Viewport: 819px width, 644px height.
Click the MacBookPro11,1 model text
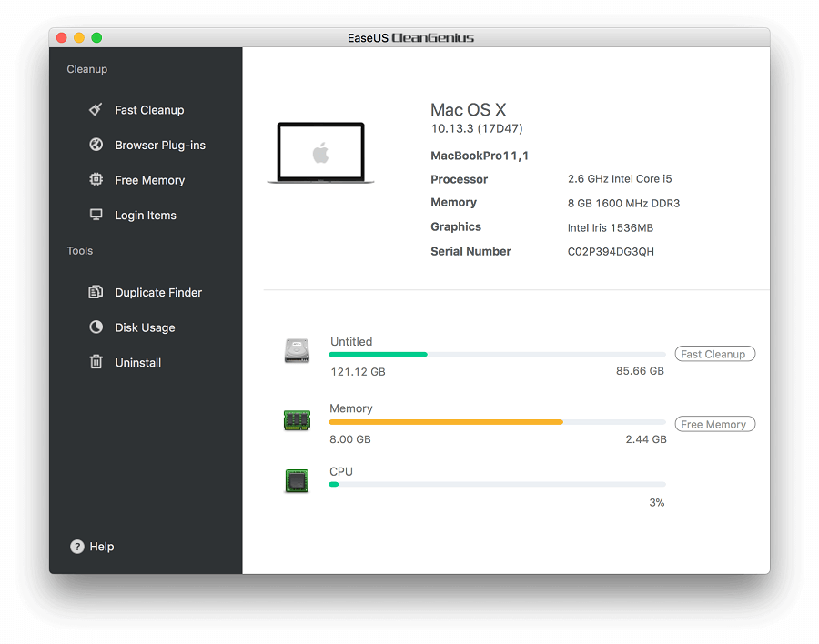[480, 156]
